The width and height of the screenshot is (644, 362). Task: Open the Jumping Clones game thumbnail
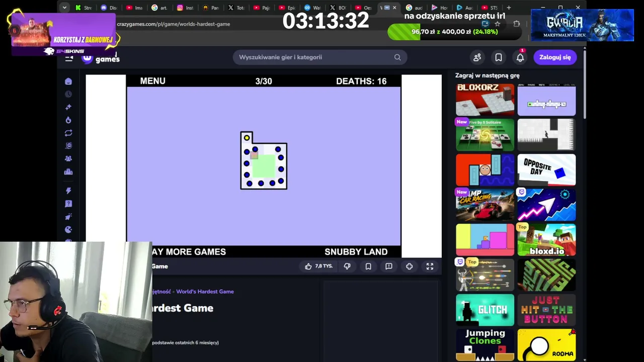tap(485, 345)
